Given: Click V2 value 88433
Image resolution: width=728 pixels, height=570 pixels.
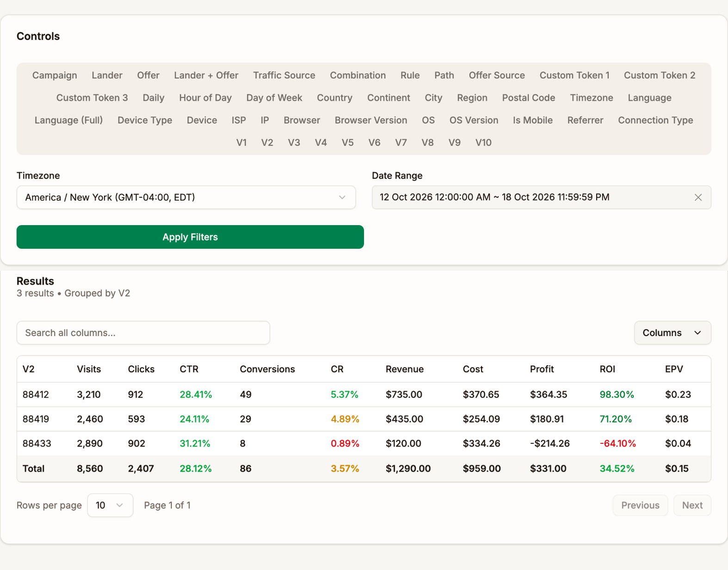Looking at the screenshot, I should [37, 444].
